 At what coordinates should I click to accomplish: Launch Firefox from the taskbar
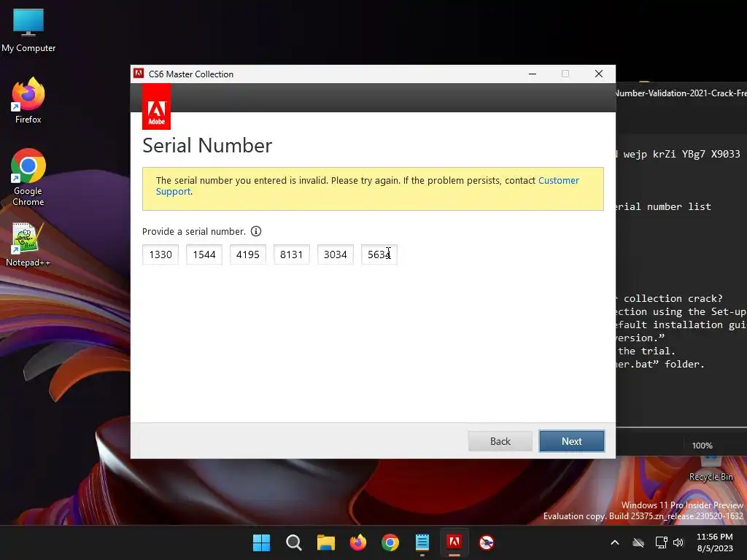357,542
